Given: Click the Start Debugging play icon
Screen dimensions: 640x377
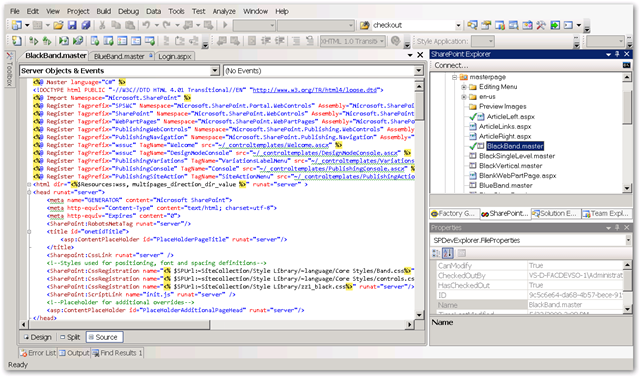Looking at the screenshot, I should (x=225, y=25).
